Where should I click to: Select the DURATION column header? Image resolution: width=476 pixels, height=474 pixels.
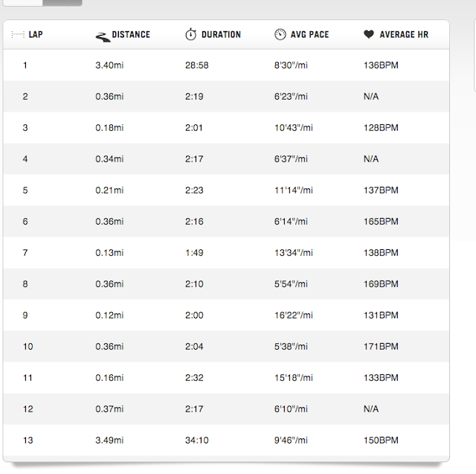coord(221,35)
